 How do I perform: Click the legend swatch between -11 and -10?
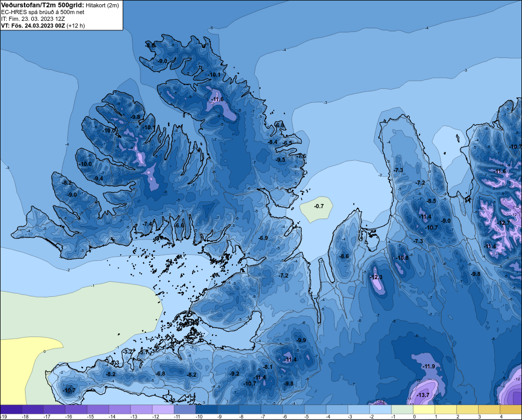(185, 410)
